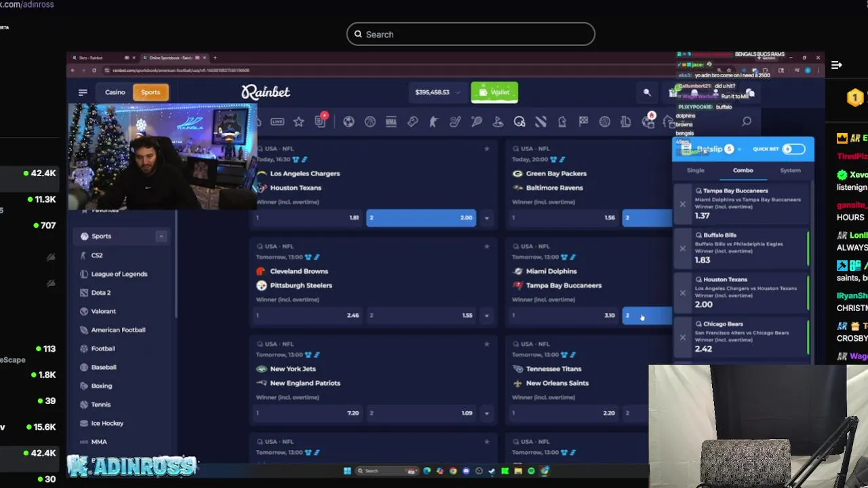Favorite the Chargers vs Texans match star

coord(486,148)
